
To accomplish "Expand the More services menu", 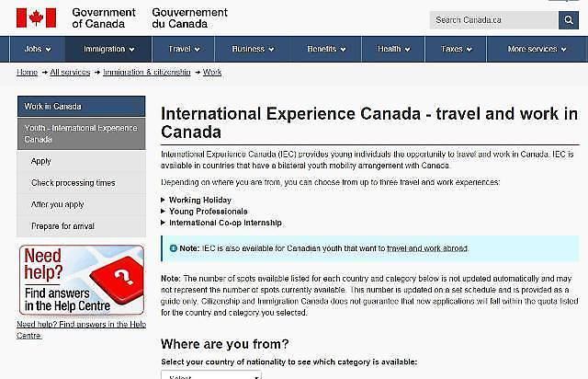I will [537, 49].
